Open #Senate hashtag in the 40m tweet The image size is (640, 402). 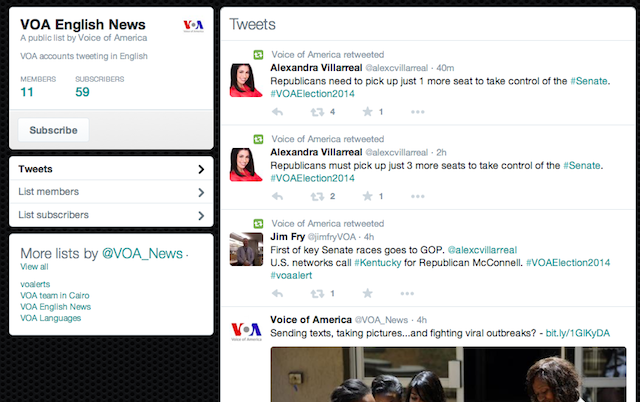589,81
